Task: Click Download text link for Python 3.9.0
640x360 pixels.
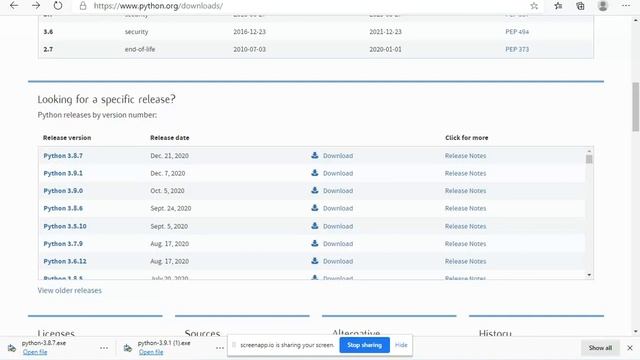Action: (x=338, y=191)
